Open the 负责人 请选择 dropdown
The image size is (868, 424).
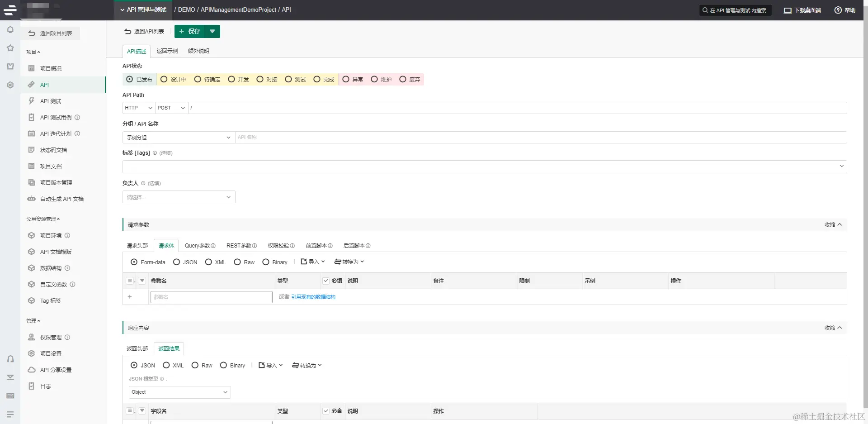pyautogui.click(x=179, y=197)
